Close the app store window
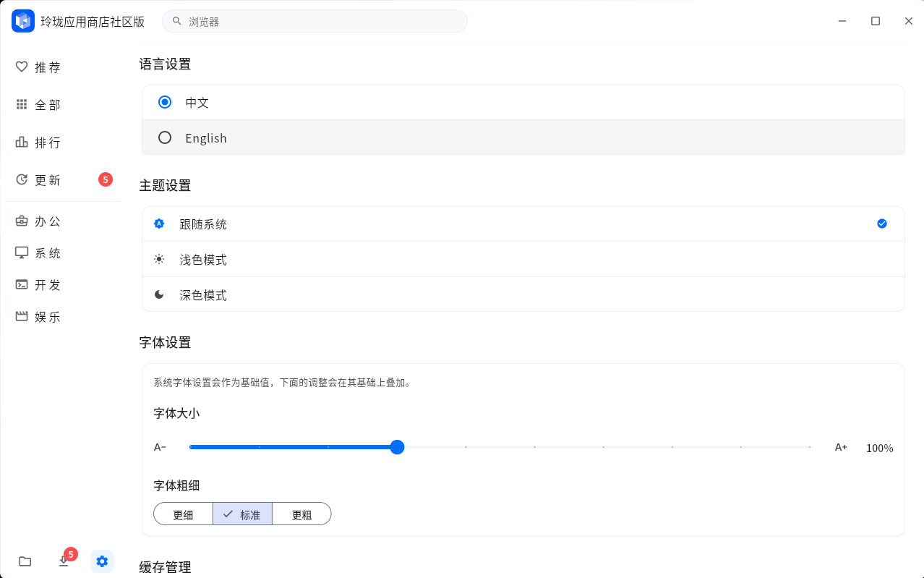Screen dimensions: 924x578 tap(909, 21)
